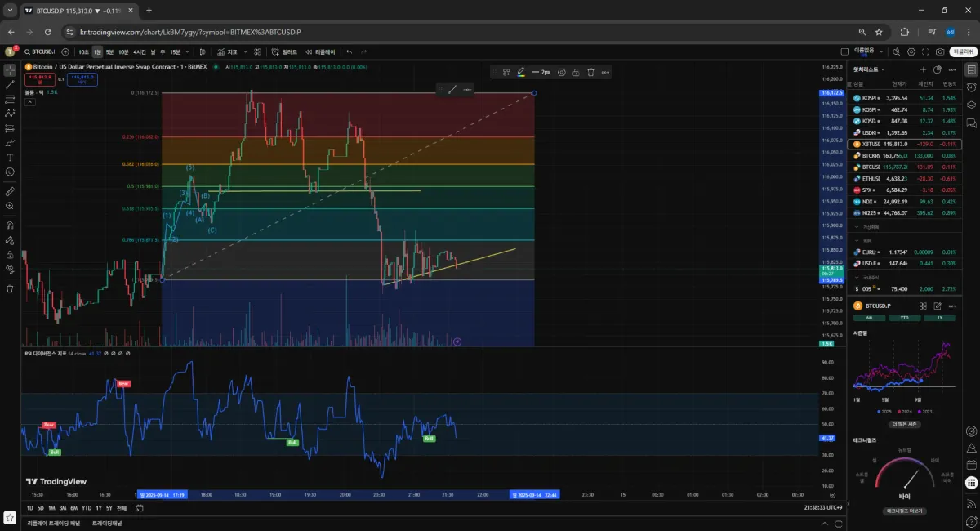Open the 트레이딩패널 tab at bottom
The height and width of the screenshot is (531, 980).
tap(107, 523)
